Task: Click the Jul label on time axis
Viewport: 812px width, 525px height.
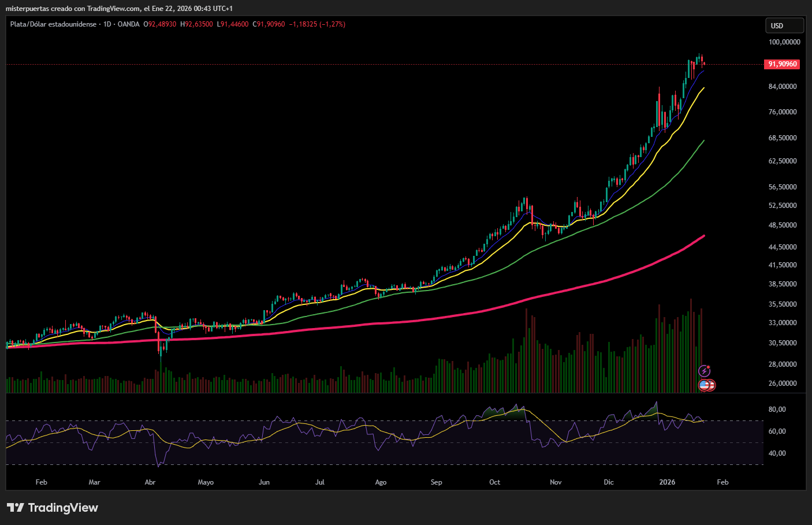Action: coord(320,482)
